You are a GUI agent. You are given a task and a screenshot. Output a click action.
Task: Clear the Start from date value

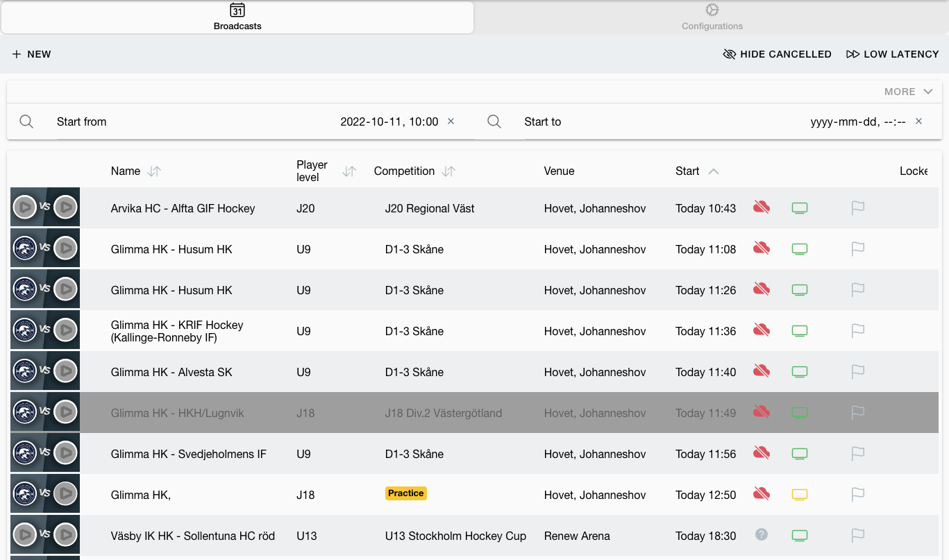[451, 121]
